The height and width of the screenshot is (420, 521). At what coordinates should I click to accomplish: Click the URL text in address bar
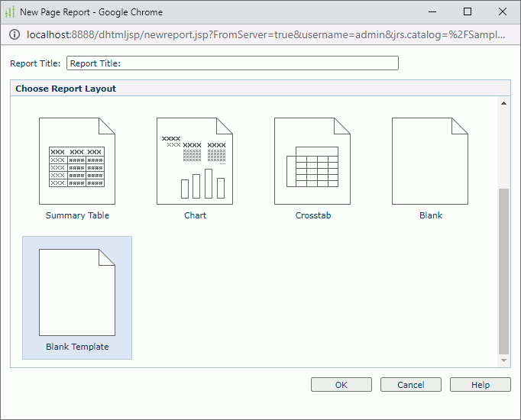click(x=260, y=35)
